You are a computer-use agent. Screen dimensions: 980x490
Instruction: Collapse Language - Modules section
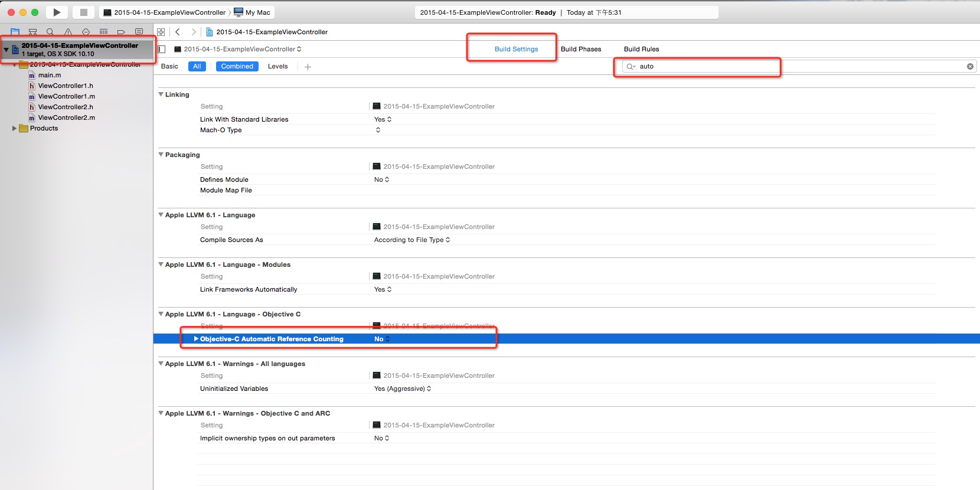click(x=161, y=264)
